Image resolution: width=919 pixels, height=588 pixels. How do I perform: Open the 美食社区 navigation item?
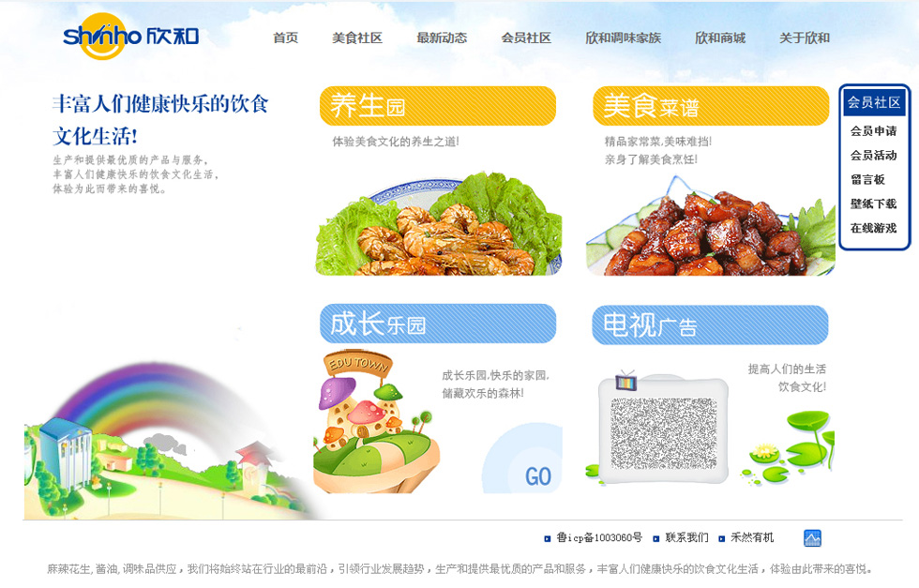point(357,38)
